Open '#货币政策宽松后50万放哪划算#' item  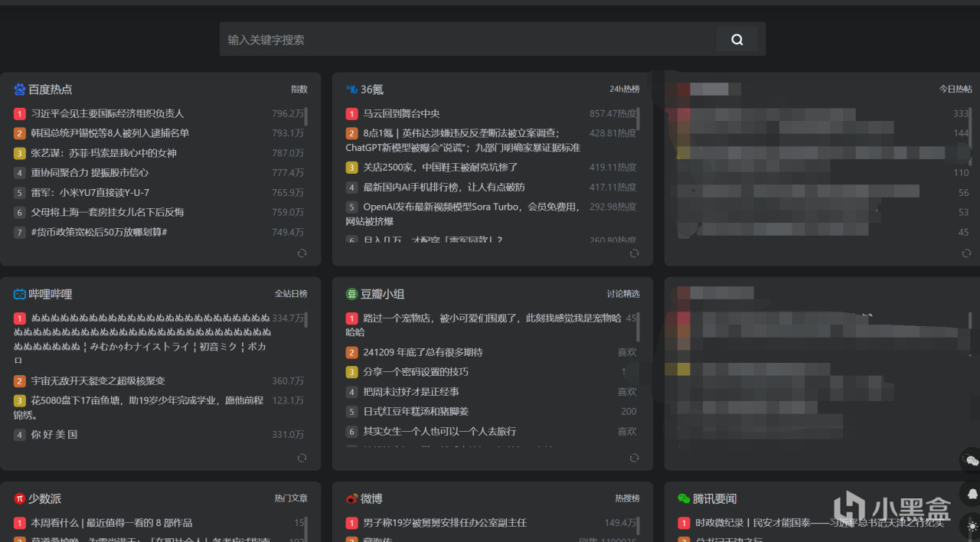click(x=99, y=232)
